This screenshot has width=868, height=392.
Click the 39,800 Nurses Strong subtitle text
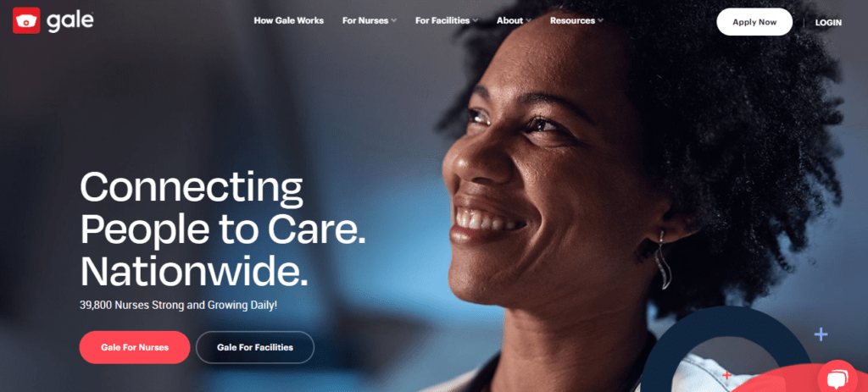tap(178, 305)
